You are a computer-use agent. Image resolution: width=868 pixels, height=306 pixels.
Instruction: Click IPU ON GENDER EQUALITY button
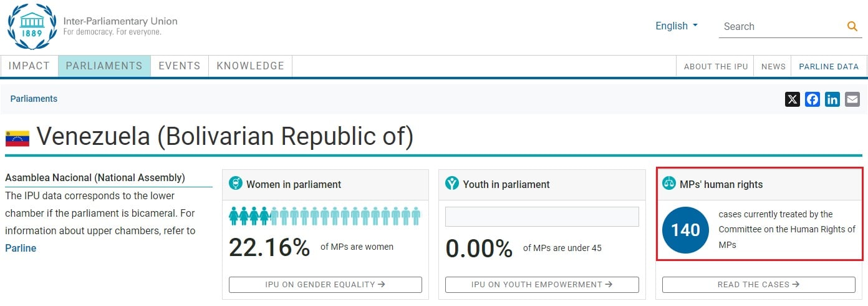(325, 285)
